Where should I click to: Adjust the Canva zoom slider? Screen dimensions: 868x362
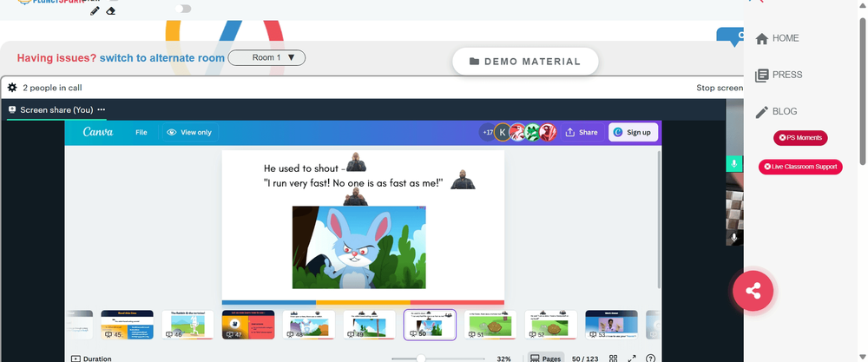421,359
